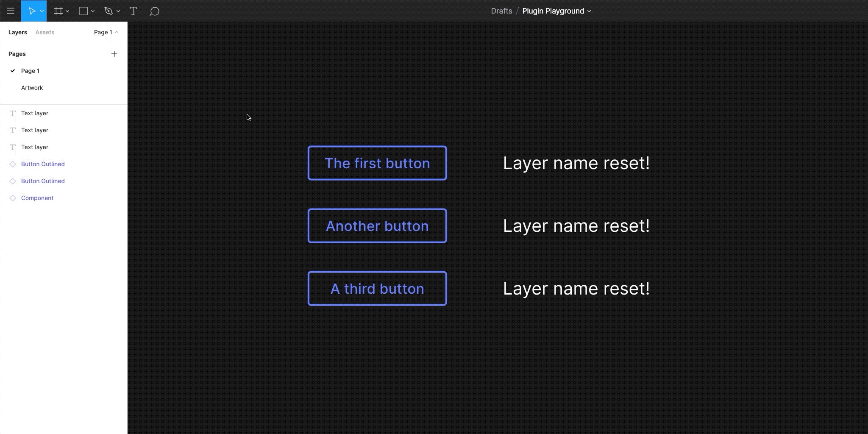Click the Component layer diamond icon
868x434 pixels.
click(13, 198)
